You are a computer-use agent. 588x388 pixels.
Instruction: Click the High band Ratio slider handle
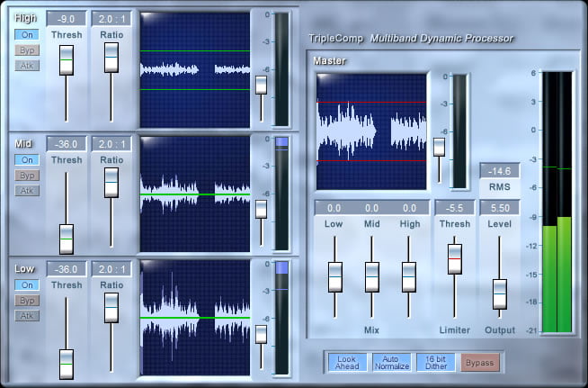click(111, 58)
